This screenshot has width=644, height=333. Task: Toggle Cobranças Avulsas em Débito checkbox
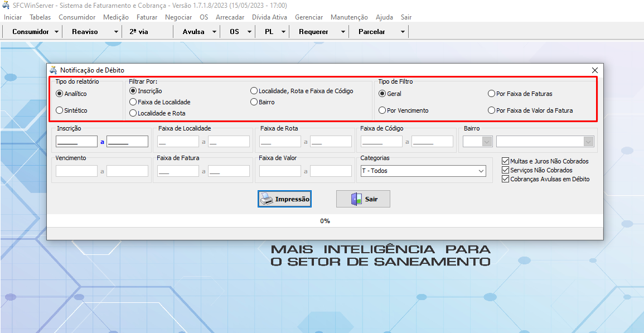coord(506,179)
